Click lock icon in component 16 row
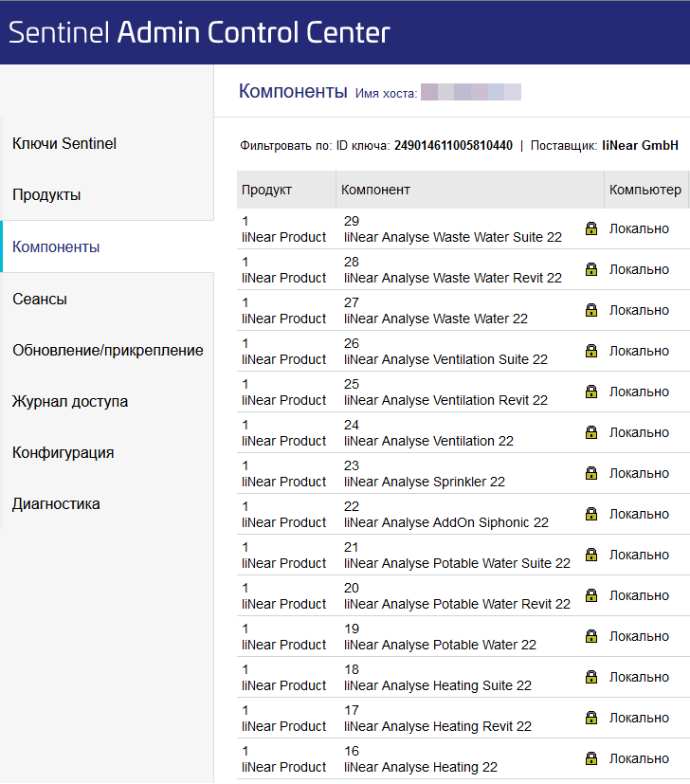The width and height of the screenshot is (690, 784). pos(591,758)
